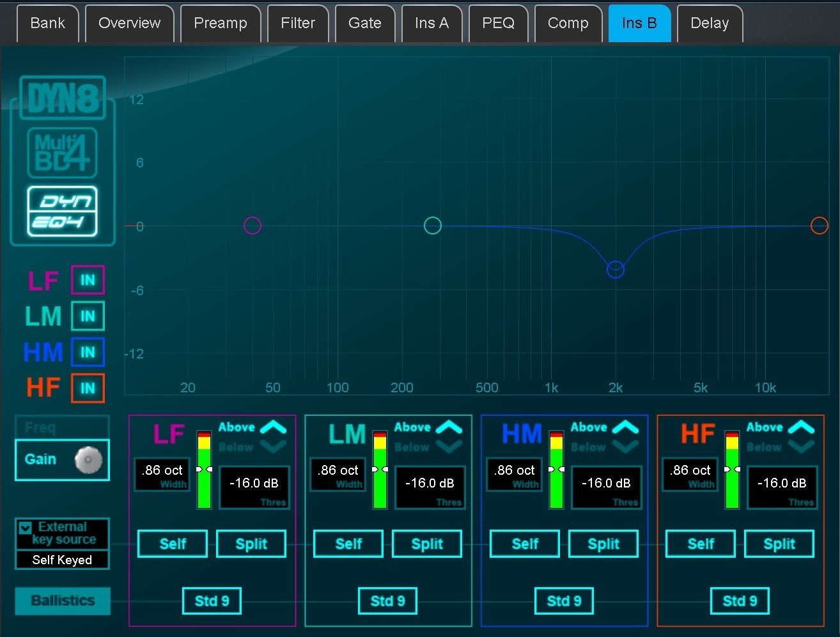Viewport: 840px width, 637px height.
Task: Adjust the LF band threshold meter
Action: (x=204, y=470)
